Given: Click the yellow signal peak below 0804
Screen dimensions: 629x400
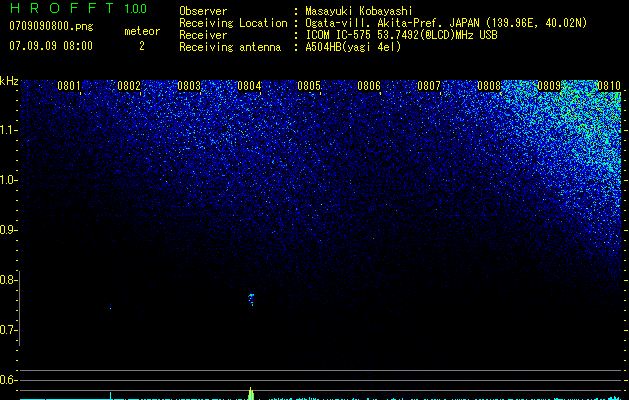Looking at the screenshot, I should 251,394.
